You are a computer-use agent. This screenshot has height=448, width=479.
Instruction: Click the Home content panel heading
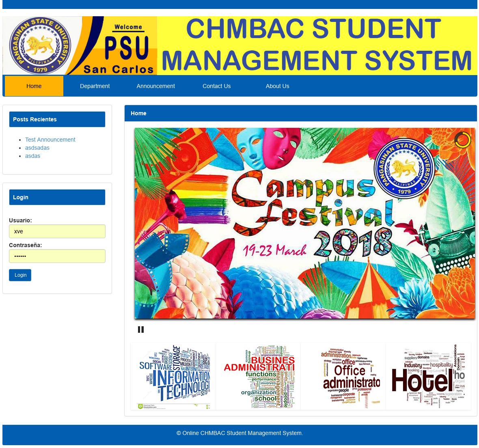pos(301,113)
